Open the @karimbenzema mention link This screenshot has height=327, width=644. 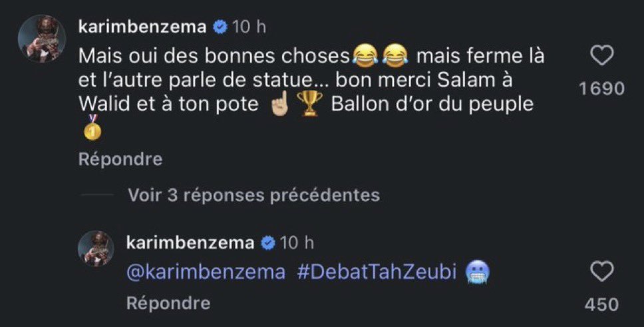click(206, 273)
